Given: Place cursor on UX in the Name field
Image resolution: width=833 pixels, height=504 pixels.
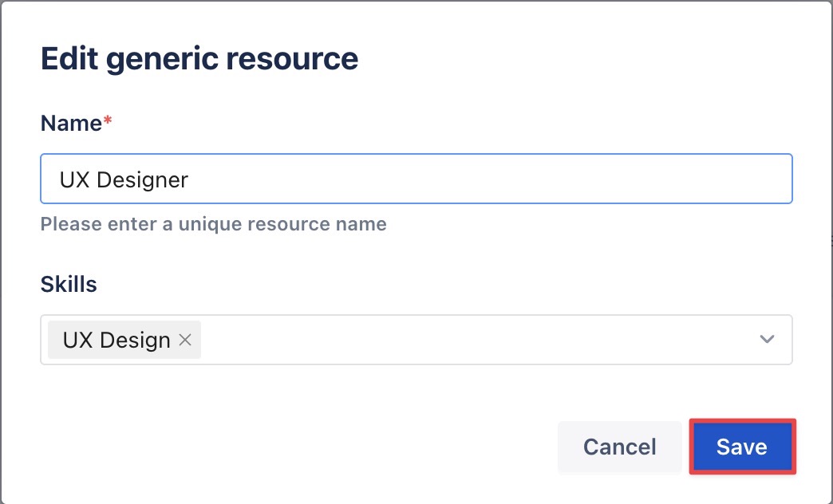Looking at the screenshot, I should (73, 179).
